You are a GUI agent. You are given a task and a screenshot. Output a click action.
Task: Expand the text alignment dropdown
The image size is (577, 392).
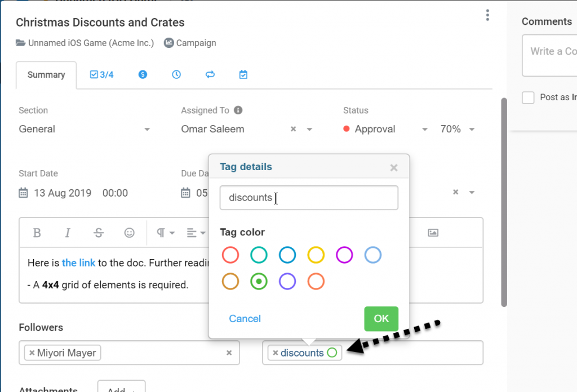coord(196,233)
